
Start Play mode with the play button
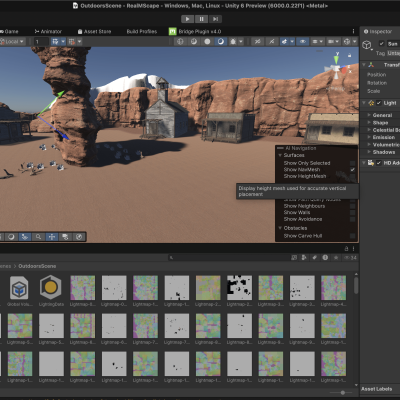pos(187,19)
